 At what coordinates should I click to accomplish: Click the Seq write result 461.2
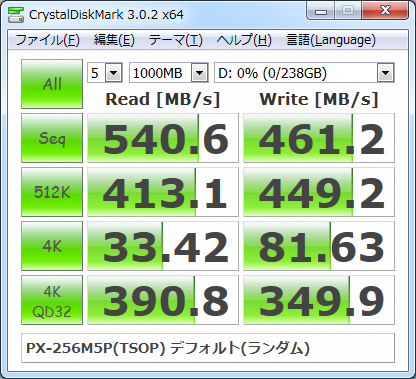(319, 138)
